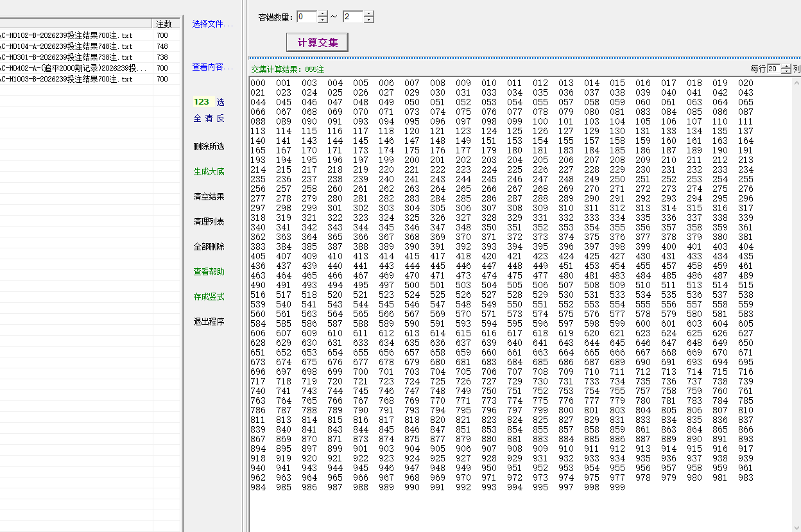Click 退出程序 to exit the program
Viewport: 801px width, 532px height.
click(209, 322)
